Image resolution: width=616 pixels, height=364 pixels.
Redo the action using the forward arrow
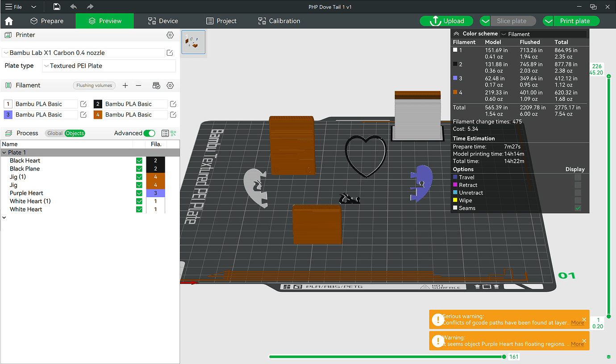coord(90,7)
